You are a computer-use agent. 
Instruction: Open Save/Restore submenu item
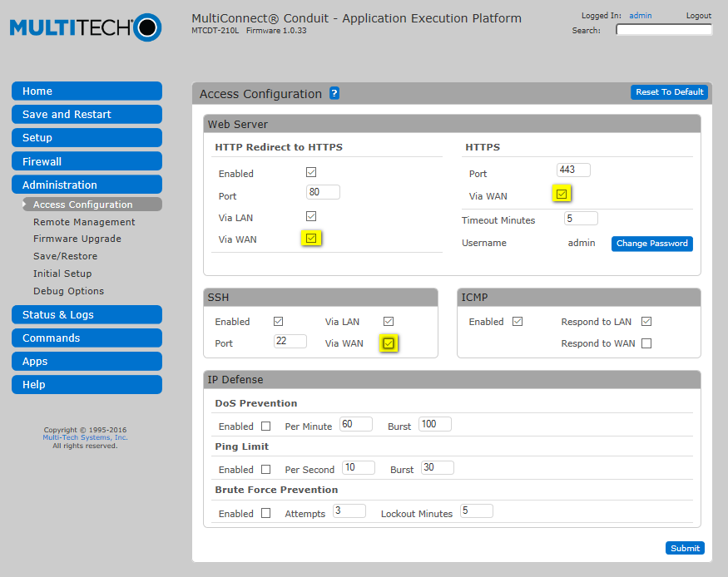65,256
